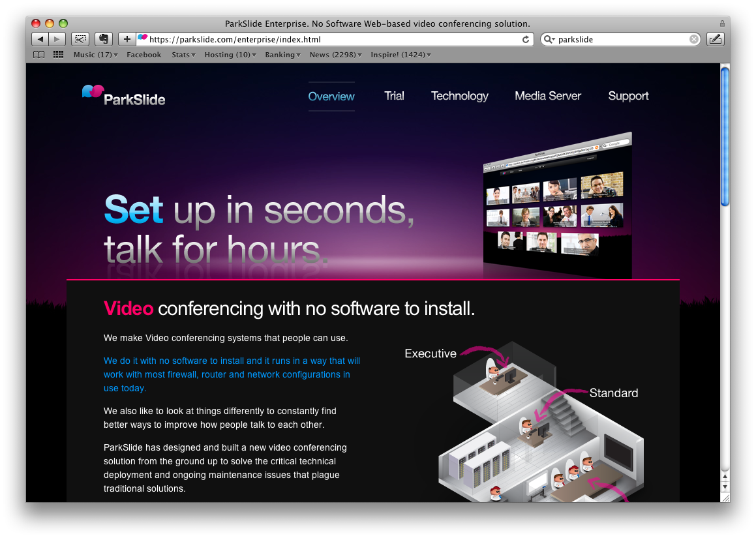Add a bookmark with the plus button

[127, 39]
